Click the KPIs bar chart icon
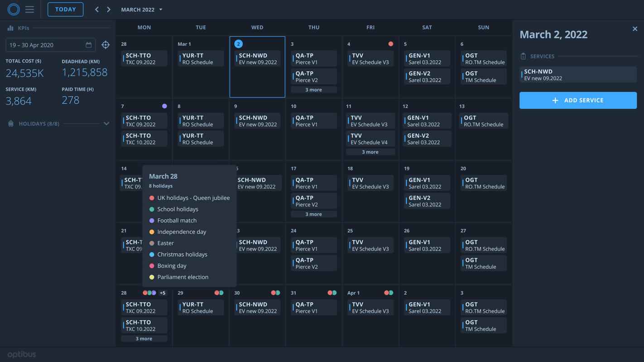Image resolution: width=644 pixels, height=362 pixels. tap(10, 28)
